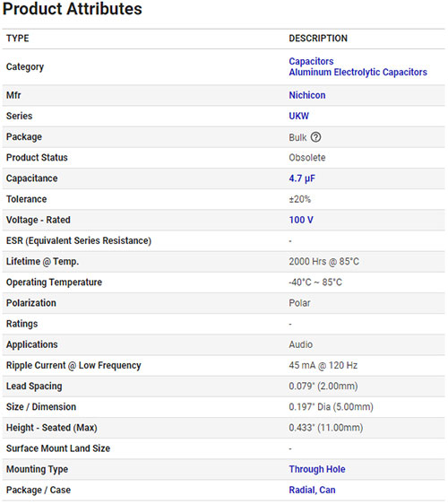Select the Voltage - Rated label
This screenshot has height=504, width=448.
click(x=39, y=220)
